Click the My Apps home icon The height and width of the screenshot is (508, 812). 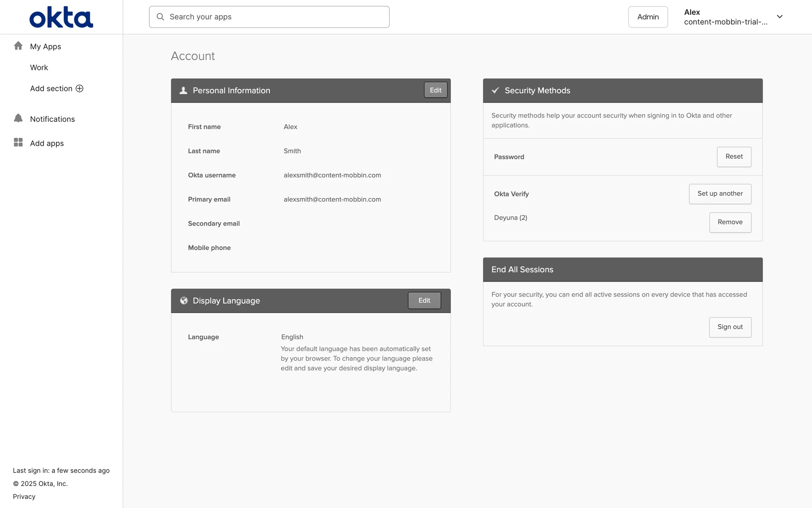point(18,46)
